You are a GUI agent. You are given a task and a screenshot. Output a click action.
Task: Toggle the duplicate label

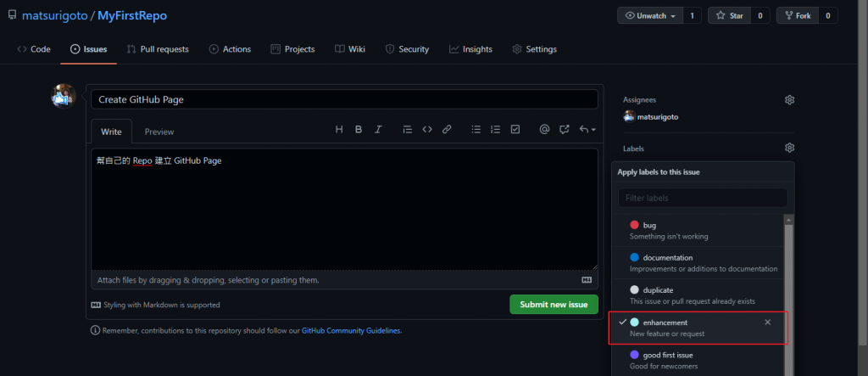point(698,295)
